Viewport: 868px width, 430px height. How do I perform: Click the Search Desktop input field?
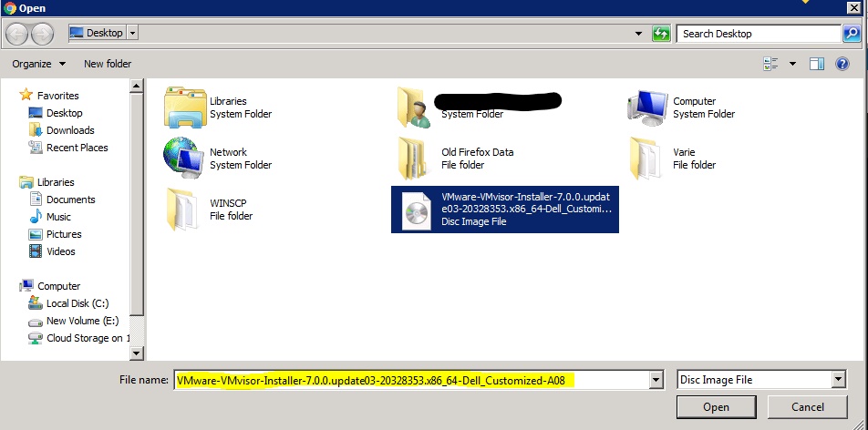point(759,34)
